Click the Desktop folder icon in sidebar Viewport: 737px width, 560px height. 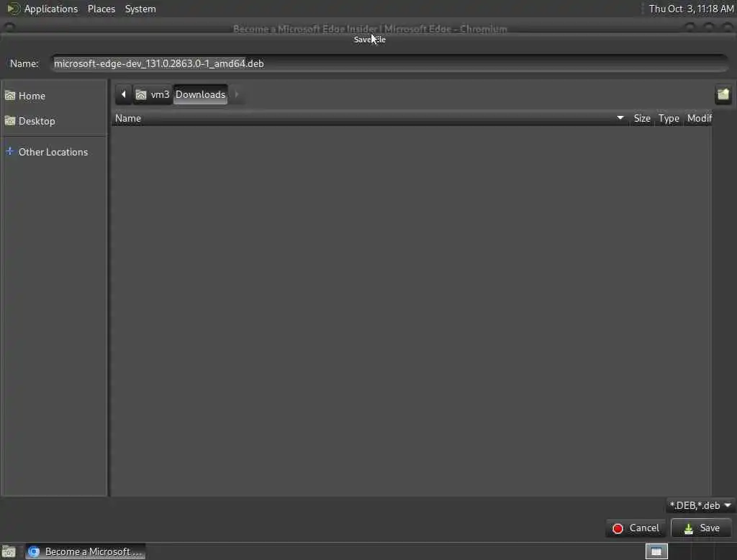pos(10,121)
